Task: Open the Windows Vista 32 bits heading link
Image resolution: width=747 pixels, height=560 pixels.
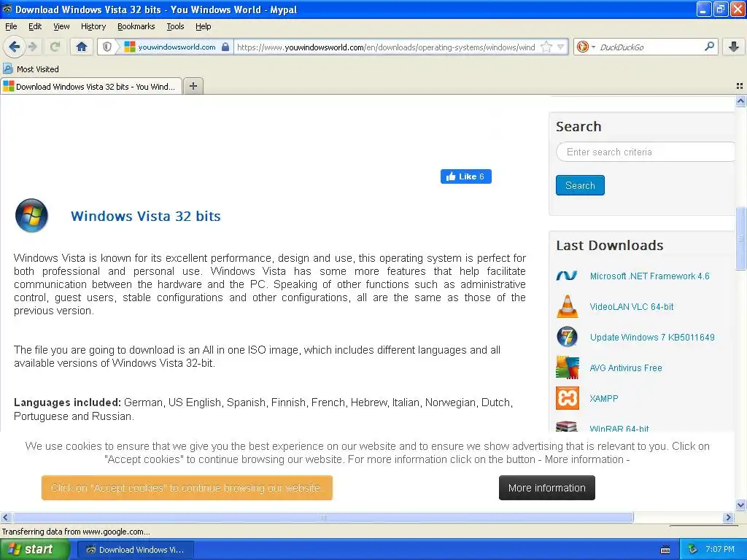Action: click(146, 216)
